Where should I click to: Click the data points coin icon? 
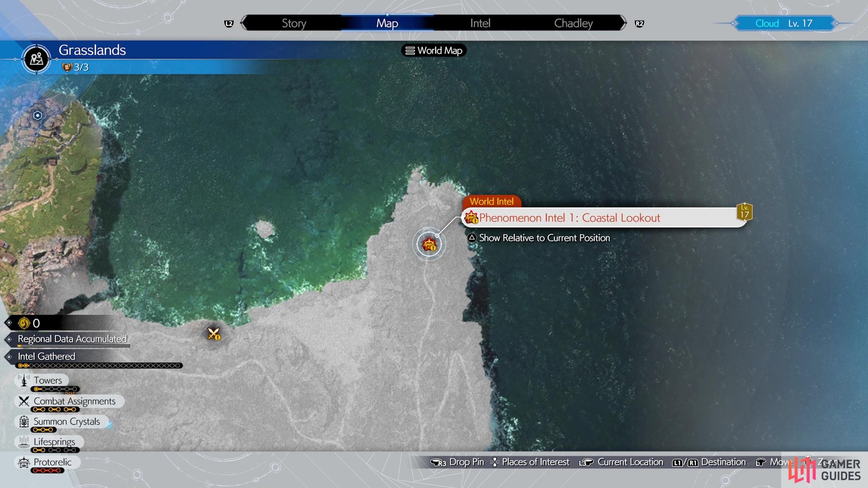point(24,323)
